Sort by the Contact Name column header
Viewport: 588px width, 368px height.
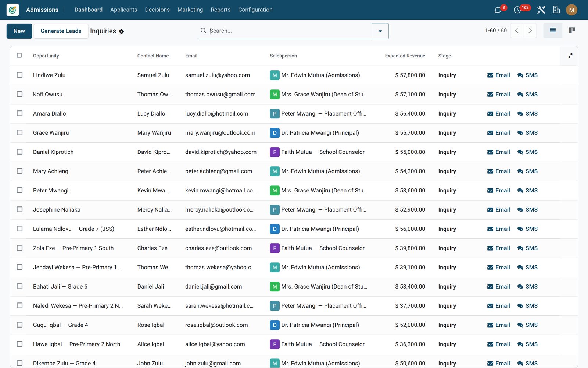[153, 56]
